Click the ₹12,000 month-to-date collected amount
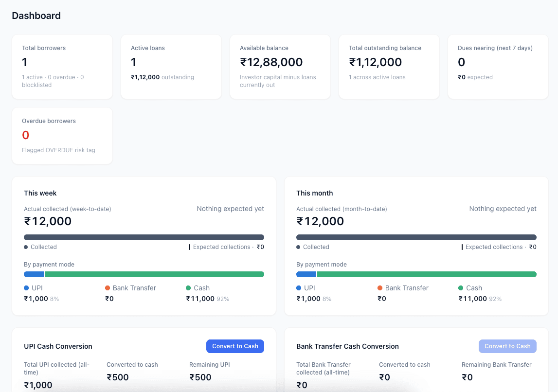 320,221
